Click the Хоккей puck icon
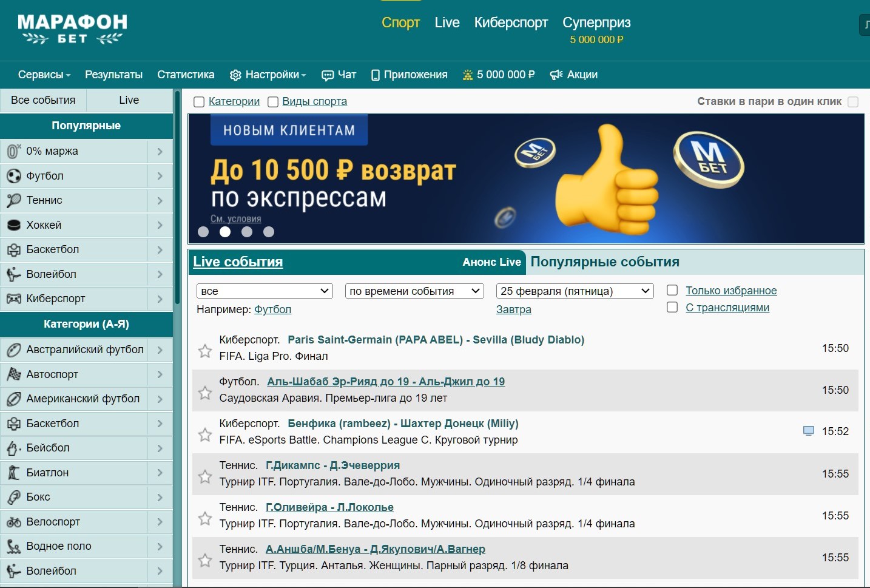The image size is (870, 588). pyautogui.click(x=13, y=225)
